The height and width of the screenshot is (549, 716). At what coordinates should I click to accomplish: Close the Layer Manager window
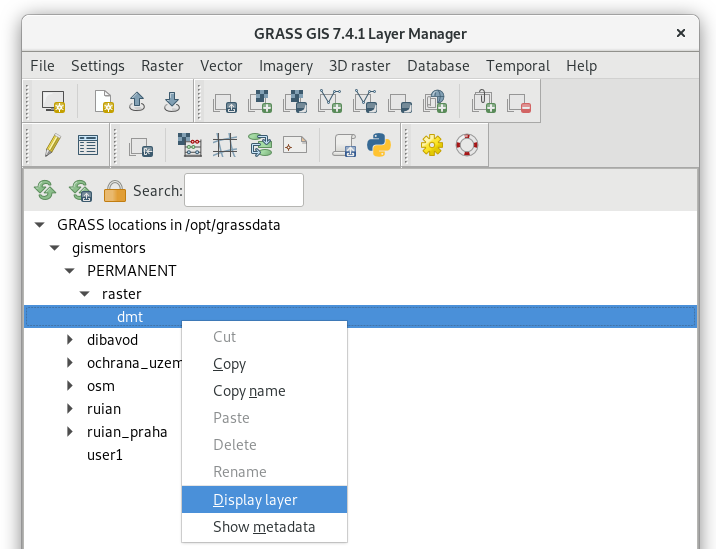tap(680, 33)
